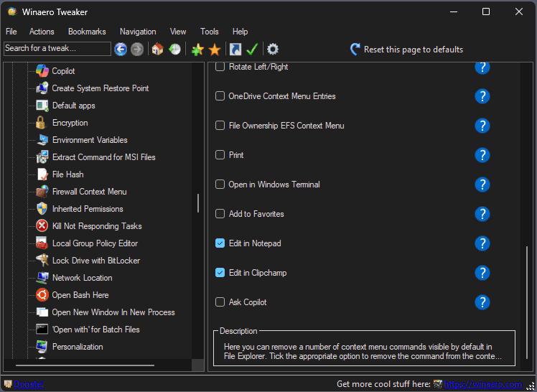This screenshot has width=537, height=392.
Task: Click the red Kill Not Responding Tasks icon
Action: point(42,226)
